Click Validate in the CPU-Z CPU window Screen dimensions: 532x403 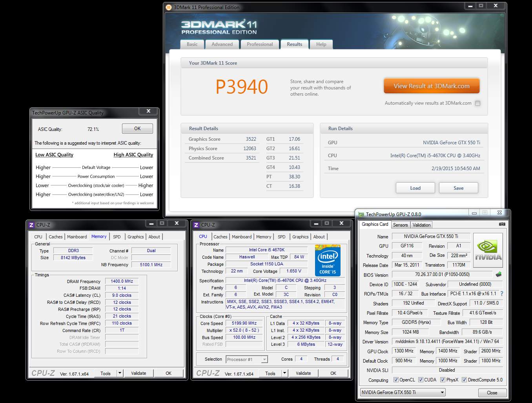(303, 373)
